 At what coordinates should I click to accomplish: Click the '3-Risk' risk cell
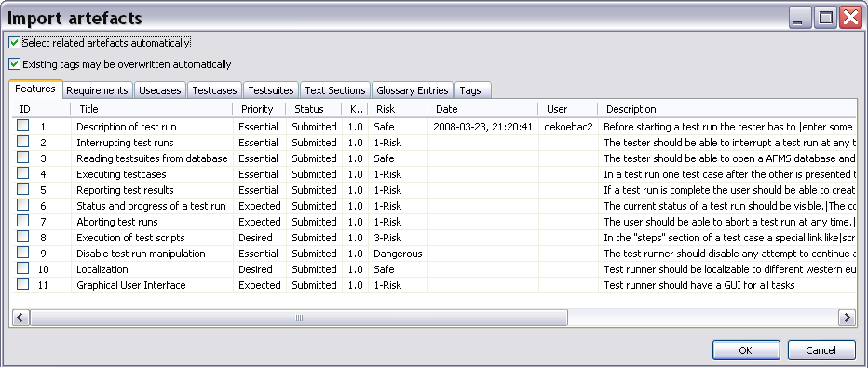coord(387,238)
